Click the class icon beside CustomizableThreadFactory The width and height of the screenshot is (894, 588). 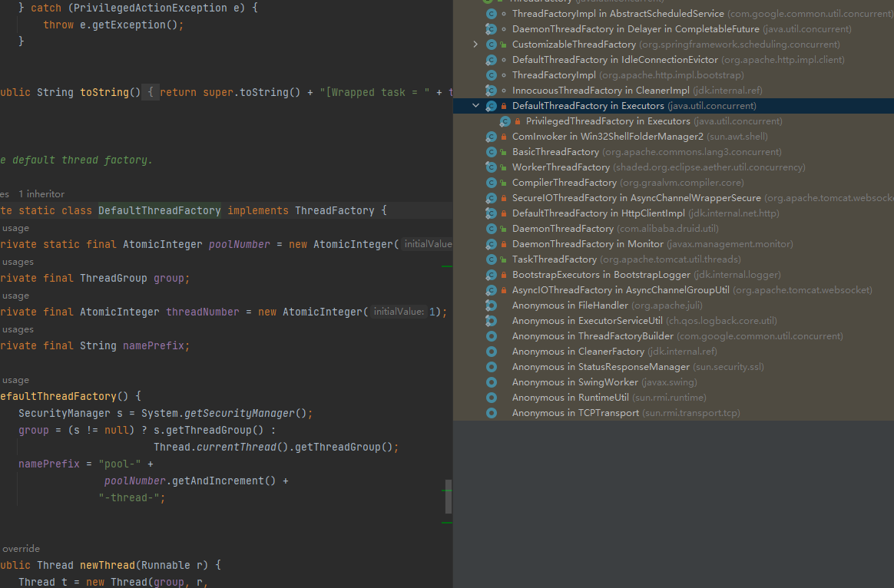pyautogui.click(x=492, y=45)
